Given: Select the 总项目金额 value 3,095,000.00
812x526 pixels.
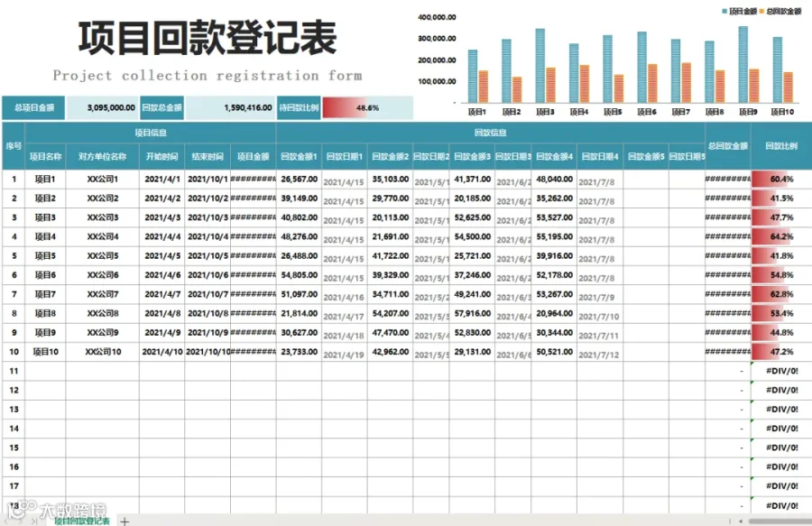Looking at the screenshot, I should [x=103, y=107].
